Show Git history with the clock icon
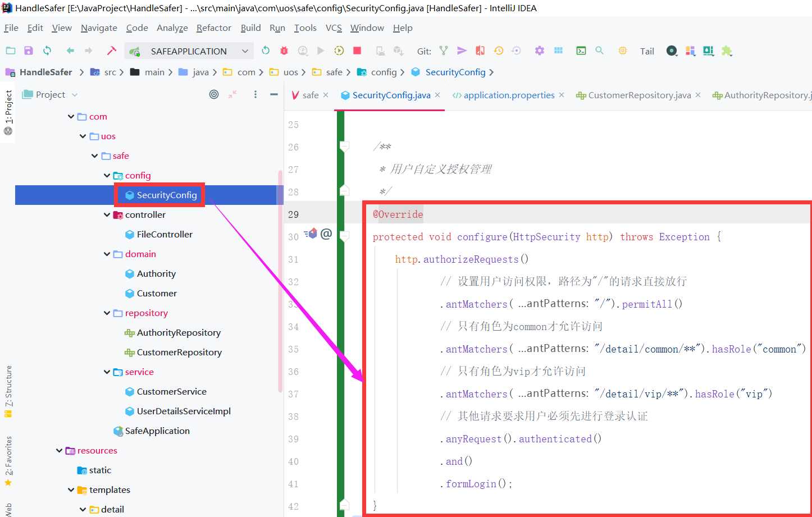 point(498,51)
